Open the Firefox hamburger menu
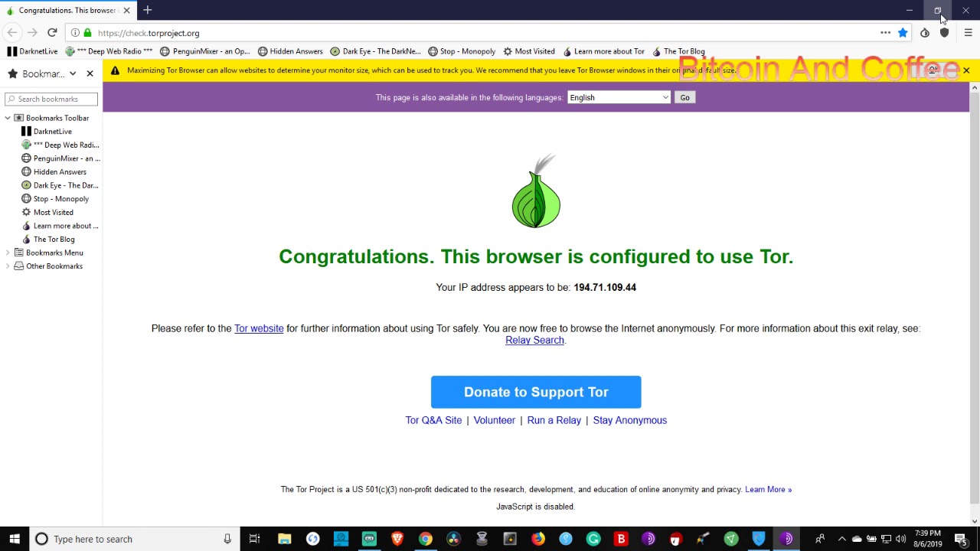The width and height of the screenshot is (980, 551). (x=968, y=33)
